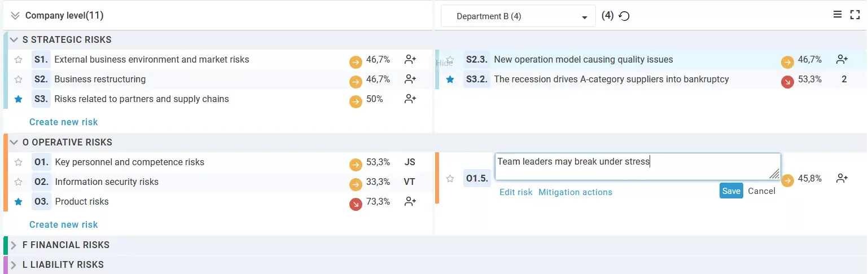Click Edit risk link
This screenshot has height=274, width=868.
point(516,192)
